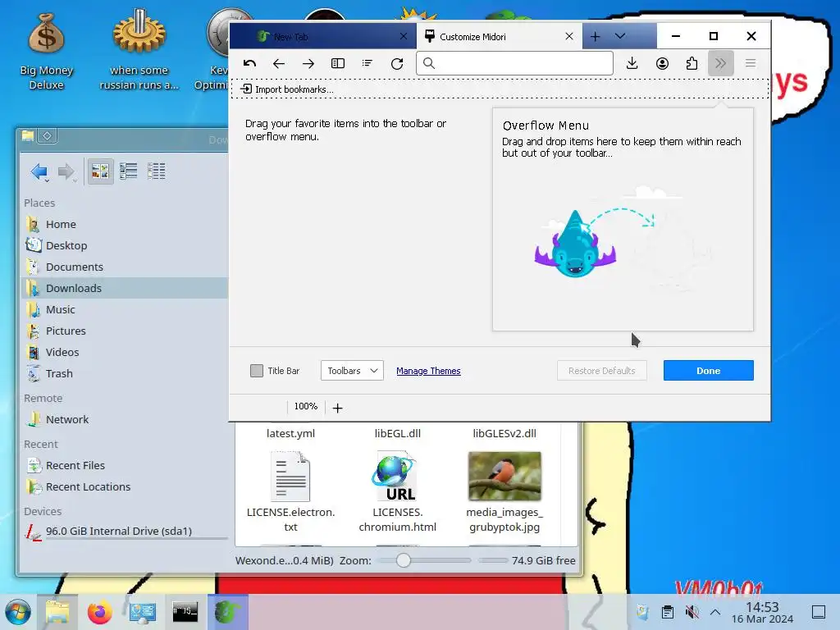The width and height of the screenshot is (840, 630).
Task: Click the new tab plus button in Midori
Action: (x=596, y=36)
